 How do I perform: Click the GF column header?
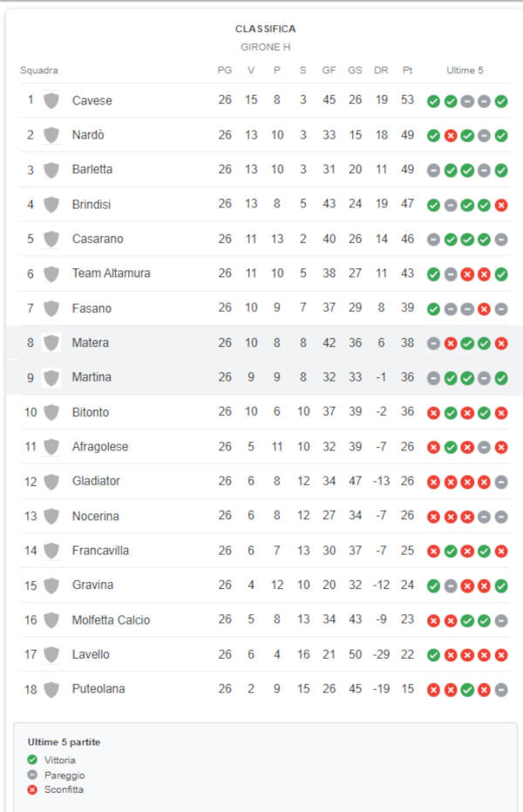(329, 70)
